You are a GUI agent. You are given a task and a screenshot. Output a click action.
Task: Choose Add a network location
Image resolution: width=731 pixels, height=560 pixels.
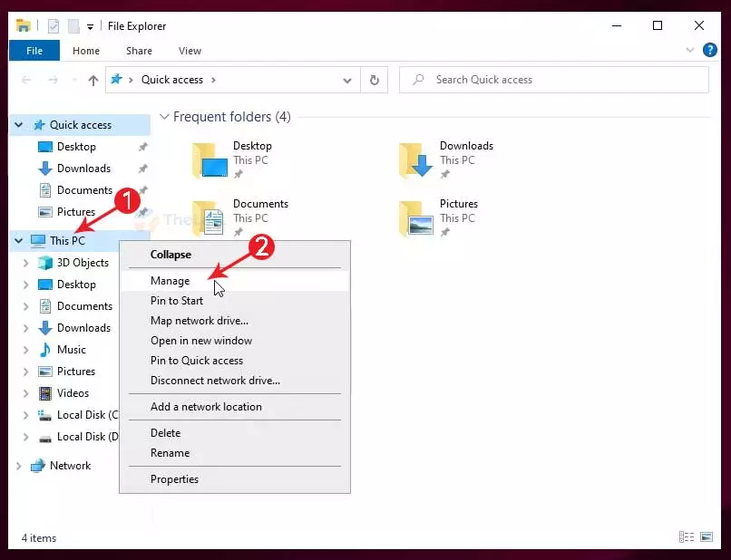point(235,407)
